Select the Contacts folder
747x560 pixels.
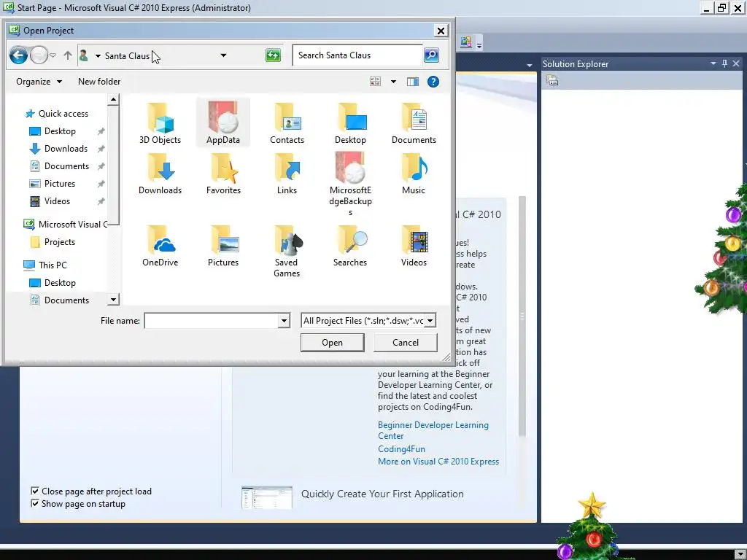click(x=287, y=122)
